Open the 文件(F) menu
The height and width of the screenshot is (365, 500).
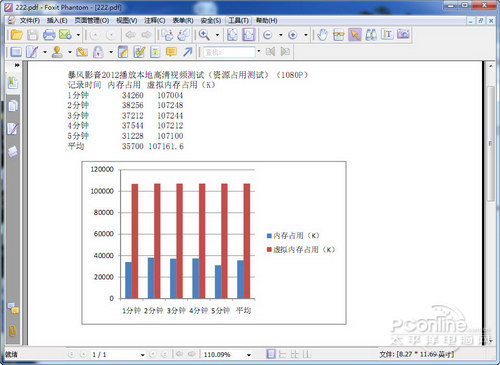pyautogui.click(x=29, y=21)
